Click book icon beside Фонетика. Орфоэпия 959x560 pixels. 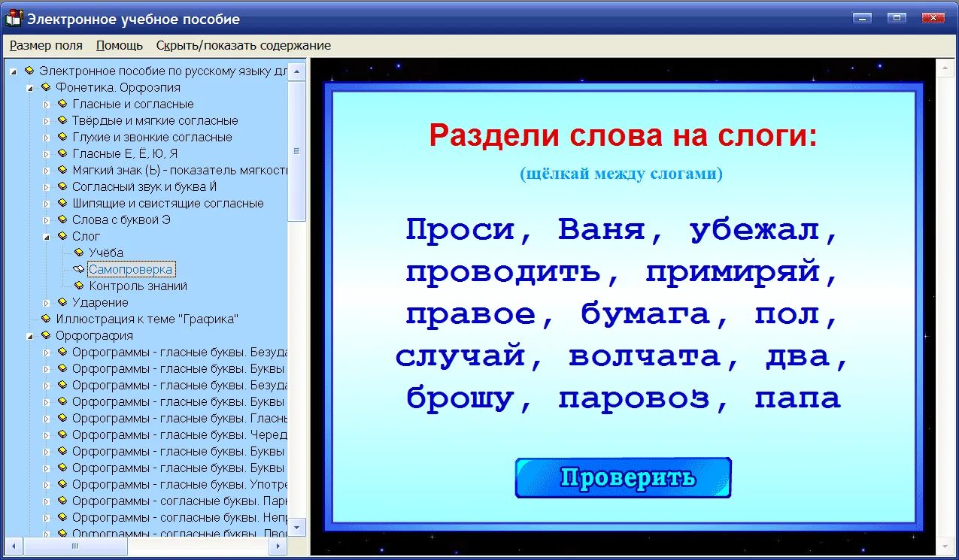point(46,87)
